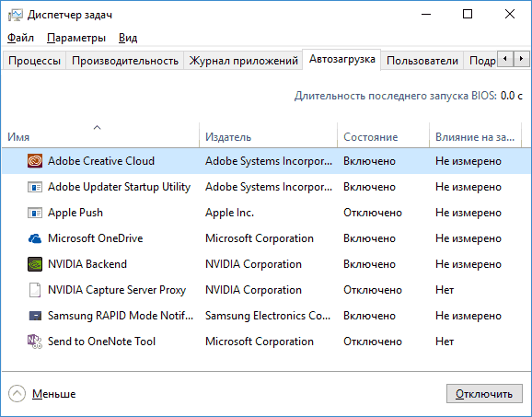Click the Microsoft OneDrive cloud icon
Image resolution: width=532 pixels, height=417 pixels.
(35, 238)
